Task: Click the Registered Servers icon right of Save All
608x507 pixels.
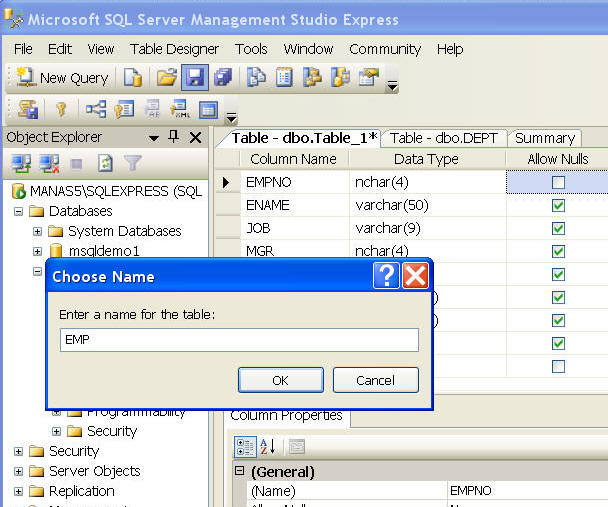Action: 256,78
